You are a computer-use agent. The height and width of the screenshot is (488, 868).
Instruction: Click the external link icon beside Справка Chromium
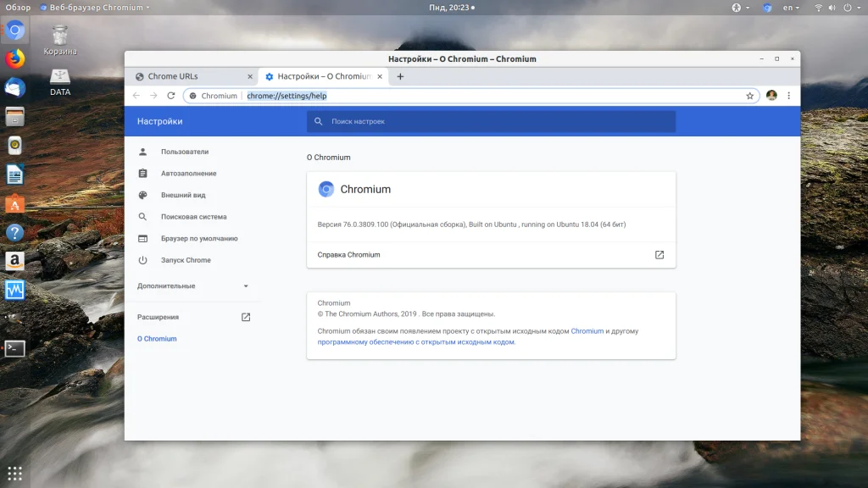pos(659,255)
